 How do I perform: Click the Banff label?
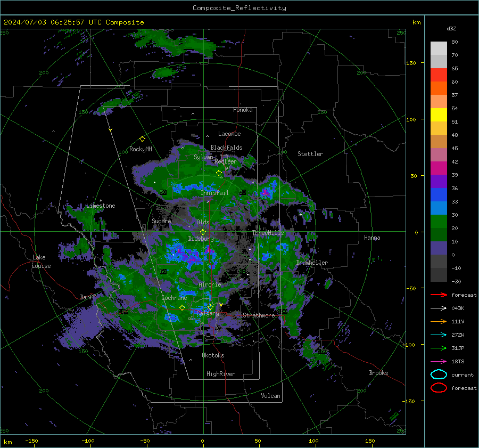click(88, 297)
